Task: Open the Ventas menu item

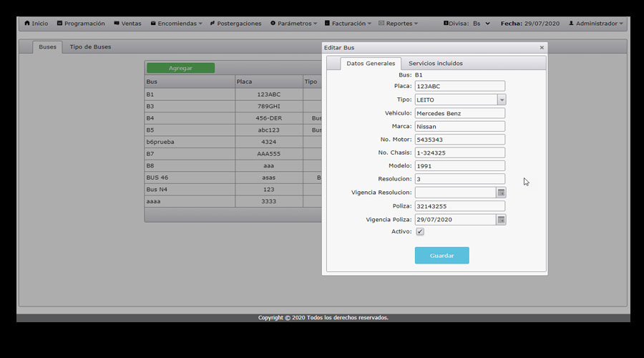Action: point(127,24)
